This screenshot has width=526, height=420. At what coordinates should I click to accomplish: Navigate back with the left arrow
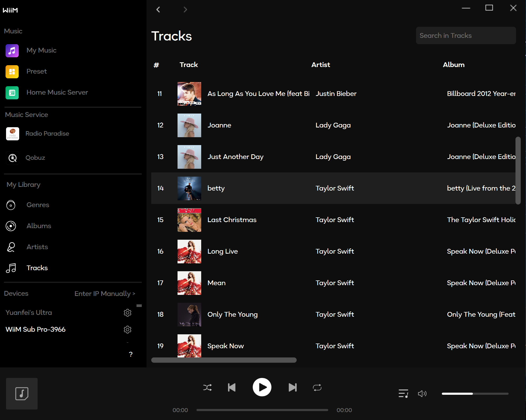(x=158, y=10)
